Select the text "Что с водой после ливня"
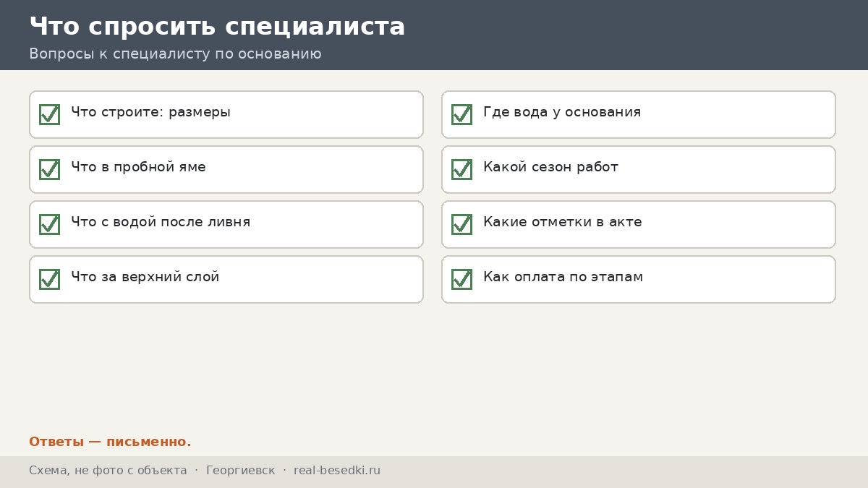868x488 pixels. click(x=161, y=223)
